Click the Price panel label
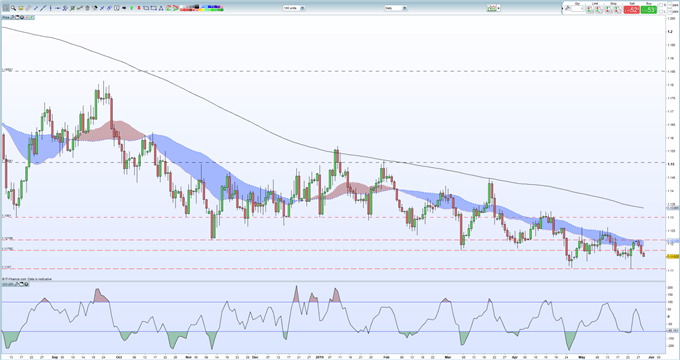The width and height of the screenshot is (680, 360). coord(6,17)
